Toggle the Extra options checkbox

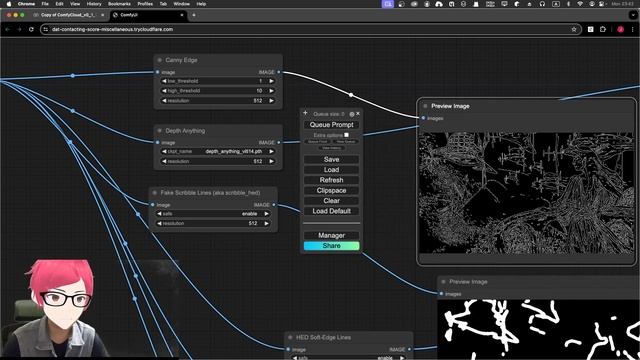pyautogui.click(x=347, y=135)
